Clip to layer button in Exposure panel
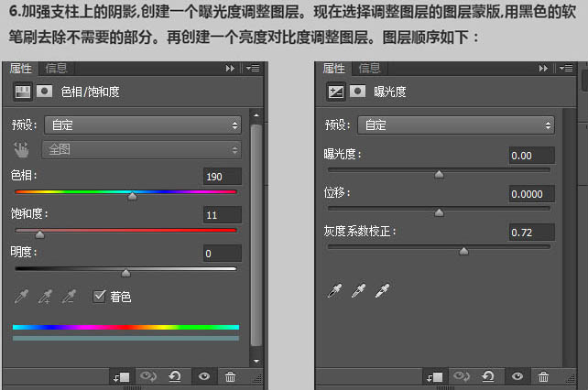588x390 pixels. [x=435, y=376]
